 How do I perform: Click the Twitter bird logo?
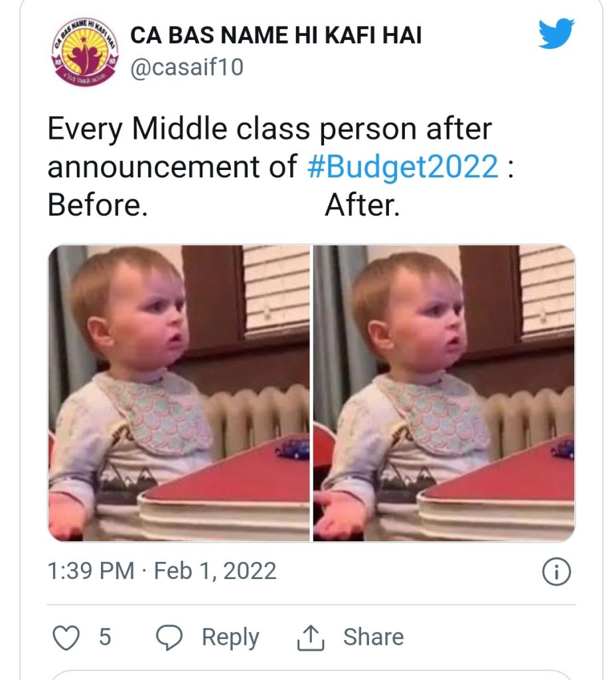point(556,33)
